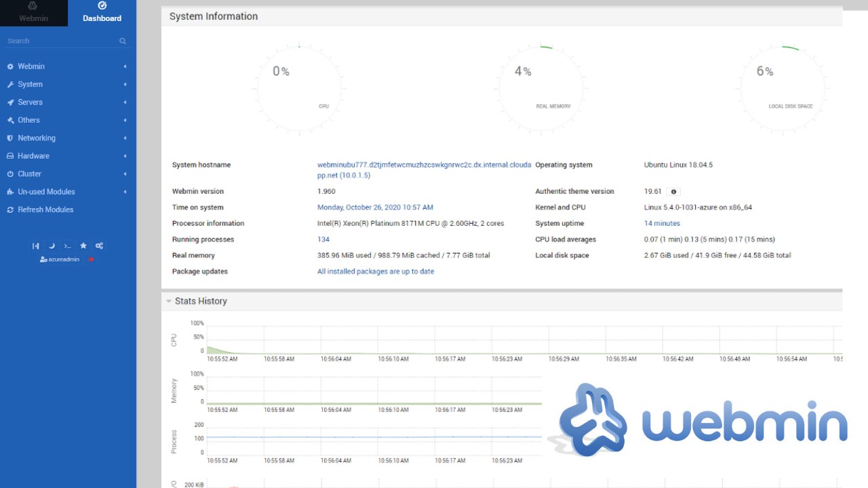Click the search magnifier icon
Image resolution: width=868 pixels, height=488 pixels.
pos(123,41)
